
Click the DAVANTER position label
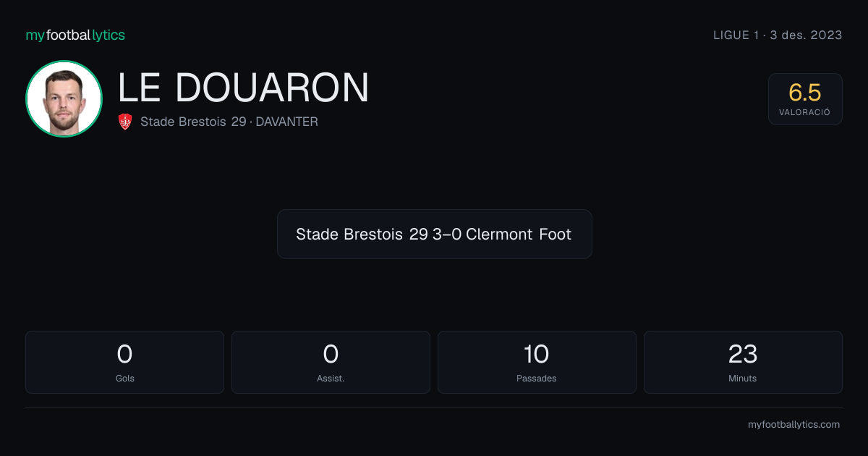coord(286,122)
